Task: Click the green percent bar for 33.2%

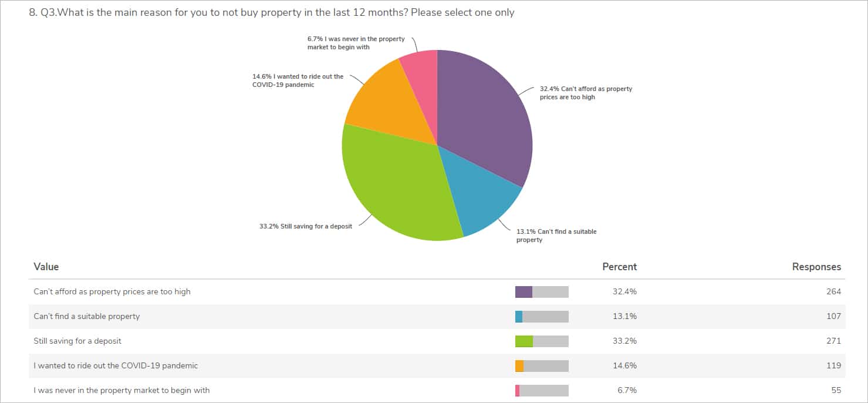Action: click(x=524, y=341)
